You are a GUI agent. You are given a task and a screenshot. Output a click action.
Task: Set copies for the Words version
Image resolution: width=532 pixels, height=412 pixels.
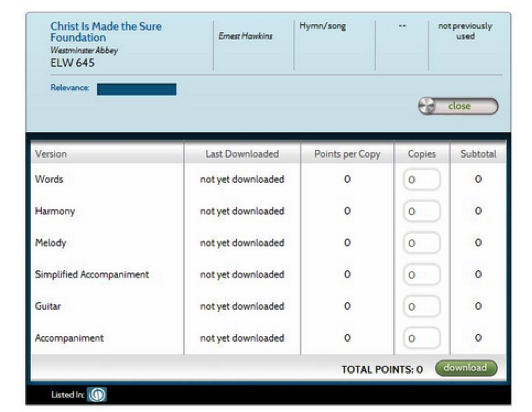click(422, 179)
